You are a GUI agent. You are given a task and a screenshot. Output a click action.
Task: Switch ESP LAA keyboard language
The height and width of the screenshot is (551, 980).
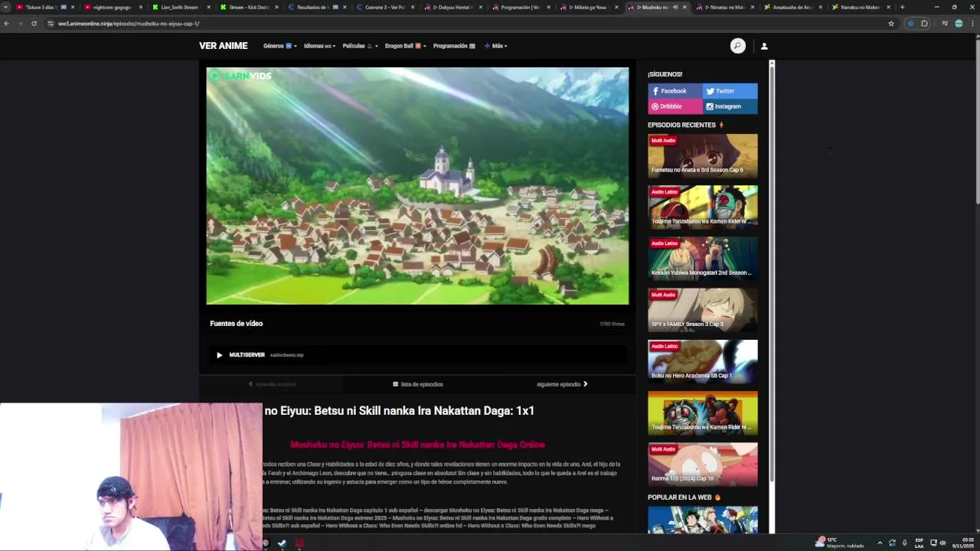click(x=920, y=543)
